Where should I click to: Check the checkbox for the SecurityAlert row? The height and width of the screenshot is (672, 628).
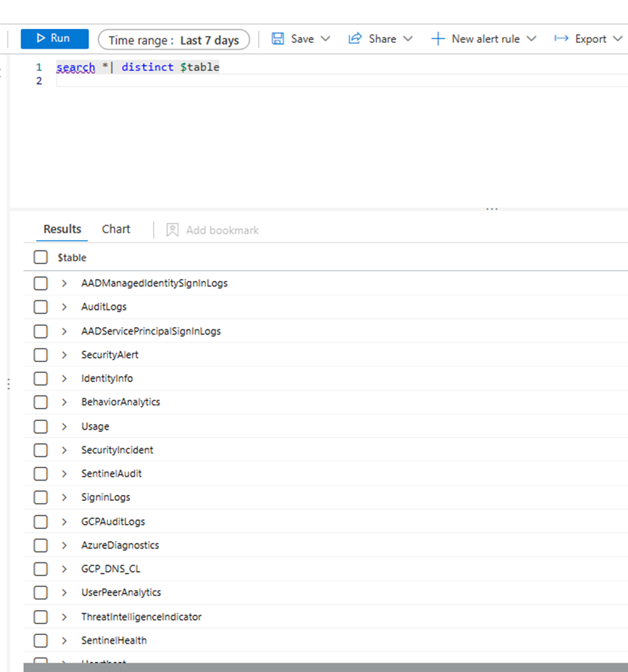pos(41,354)
